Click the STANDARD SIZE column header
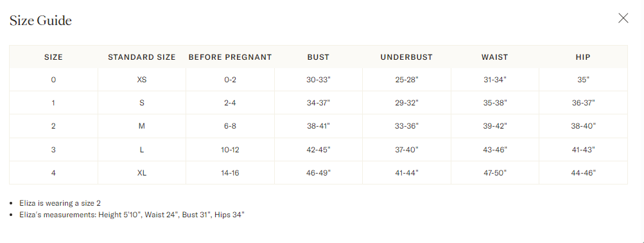The height and width of the screenshot is (243, 644). click(x=142, y=57)
